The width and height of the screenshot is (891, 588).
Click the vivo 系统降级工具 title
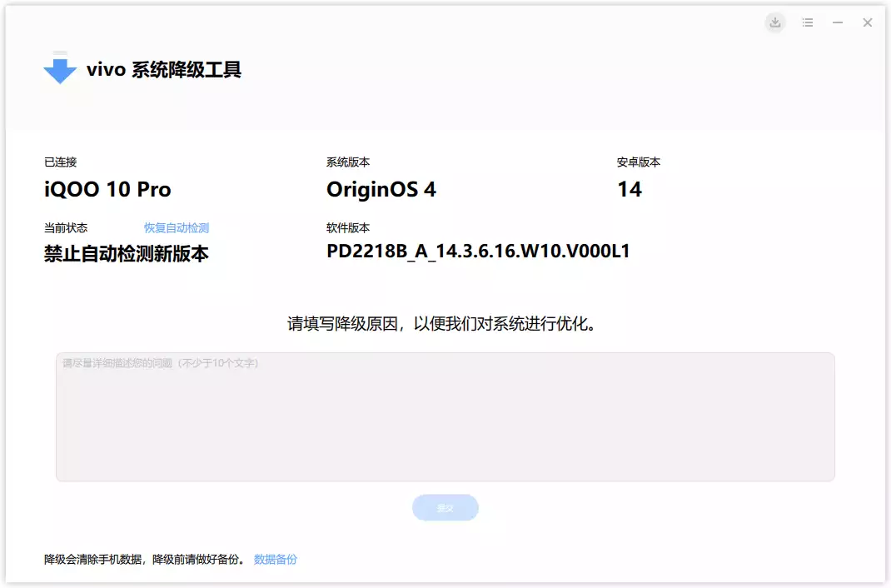[164, 69]
